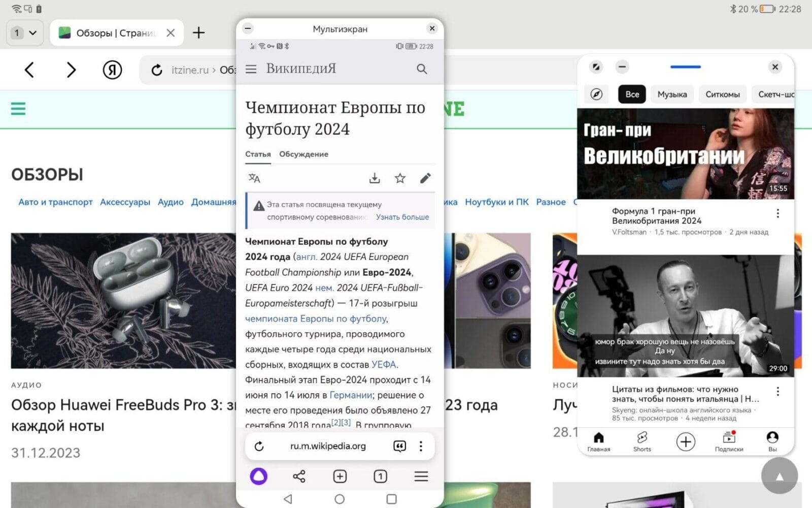
Task: Open YouTube Главная tab
Action: (599, 441)
